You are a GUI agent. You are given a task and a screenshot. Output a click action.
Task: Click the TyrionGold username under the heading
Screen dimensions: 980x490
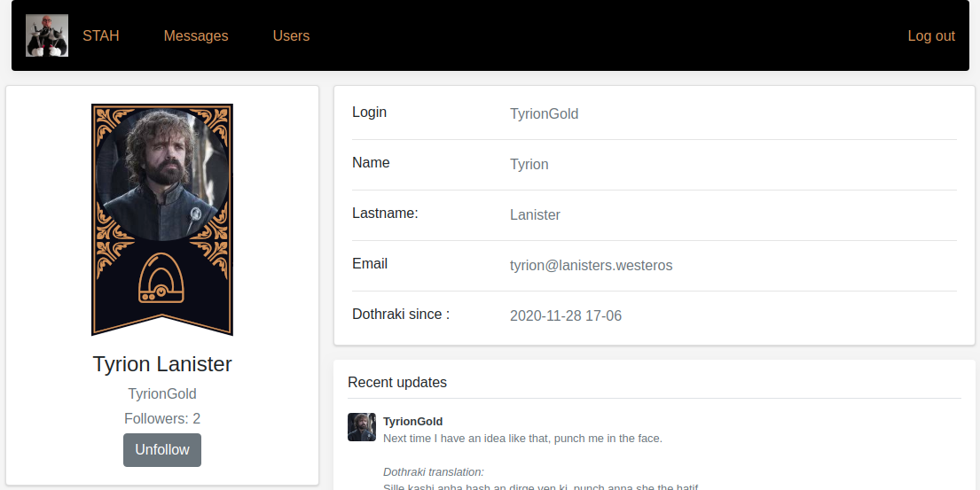[x=162, y=393]
